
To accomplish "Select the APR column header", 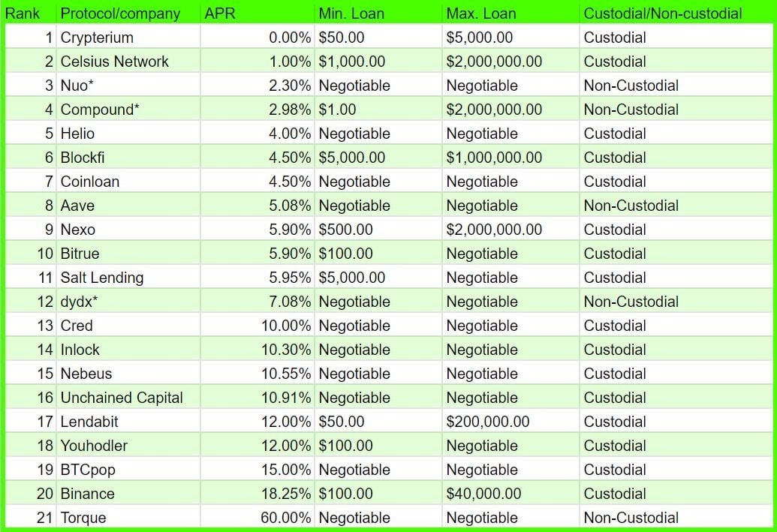I will [x=214, y=14].
